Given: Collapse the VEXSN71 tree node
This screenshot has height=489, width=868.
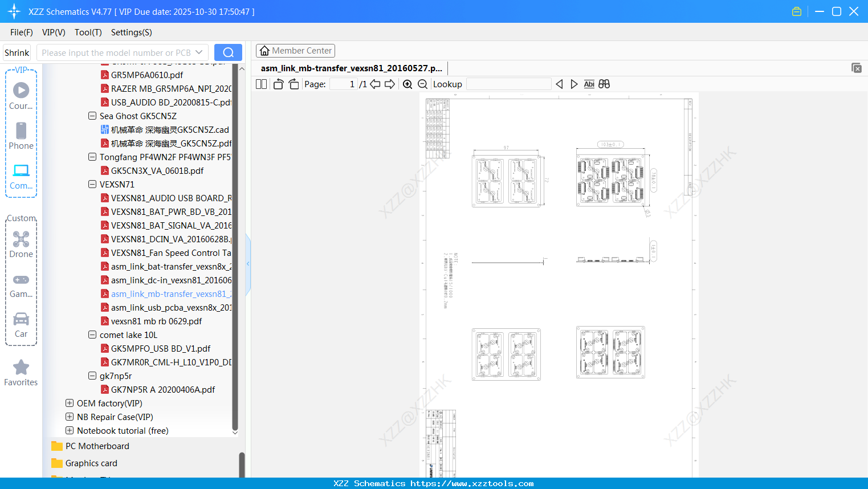Looking at the screenshot, I should [92, 184].
